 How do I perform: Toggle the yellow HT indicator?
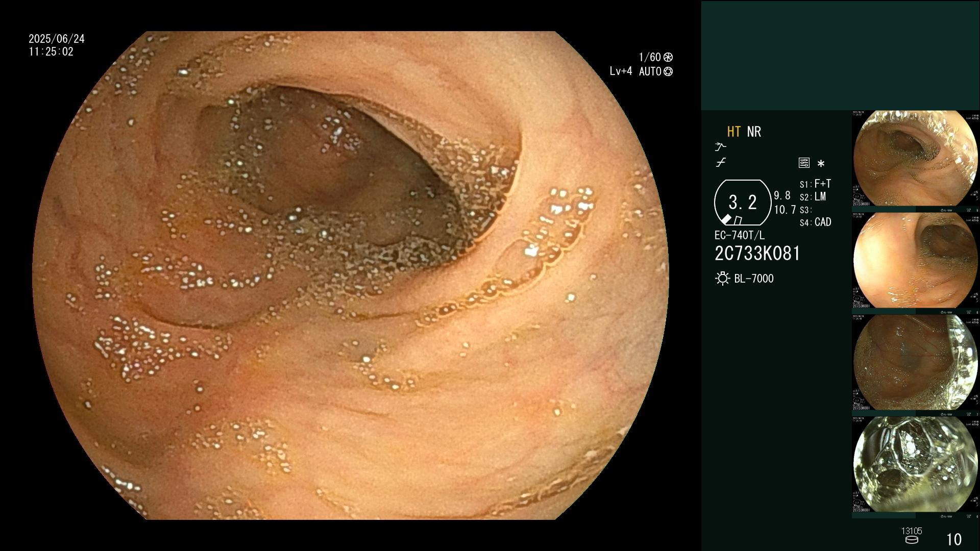click(x=734, y=132)
